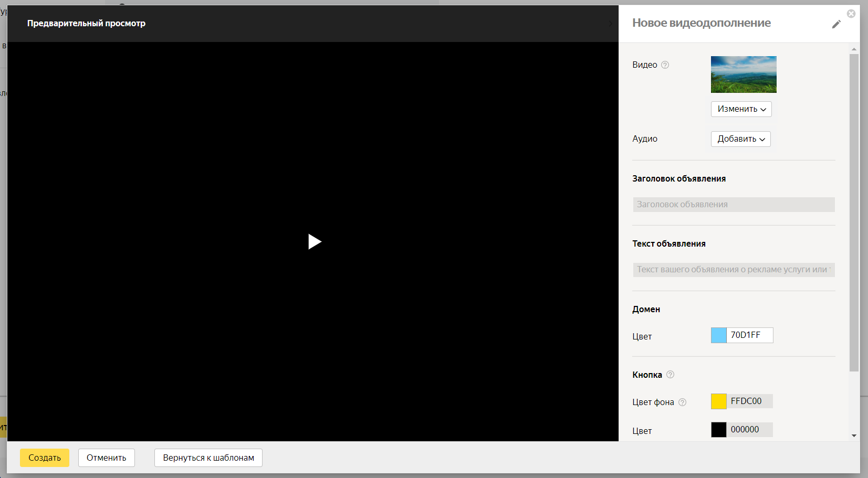This screenshot has height=478, width=868.
Task: Open the help tooltip beside Кнопка
Action: [x=670, y=375]
